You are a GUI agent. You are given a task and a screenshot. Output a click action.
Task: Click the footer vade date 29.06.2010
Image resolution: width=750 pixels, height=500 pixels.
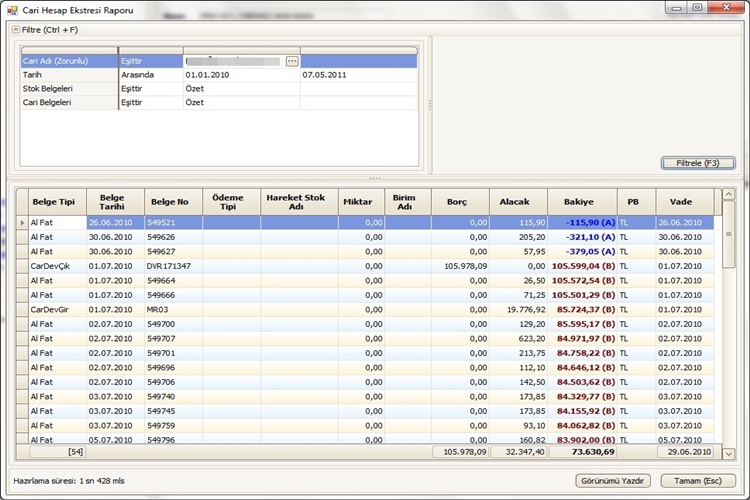pyautogui.click(x=685, y=452)
